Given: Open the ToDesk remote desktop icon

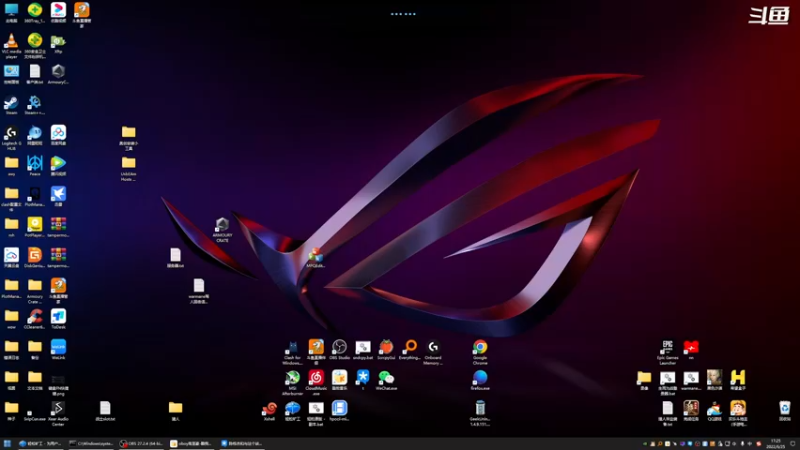Looking at the screenshot, I should click(58, 316).
